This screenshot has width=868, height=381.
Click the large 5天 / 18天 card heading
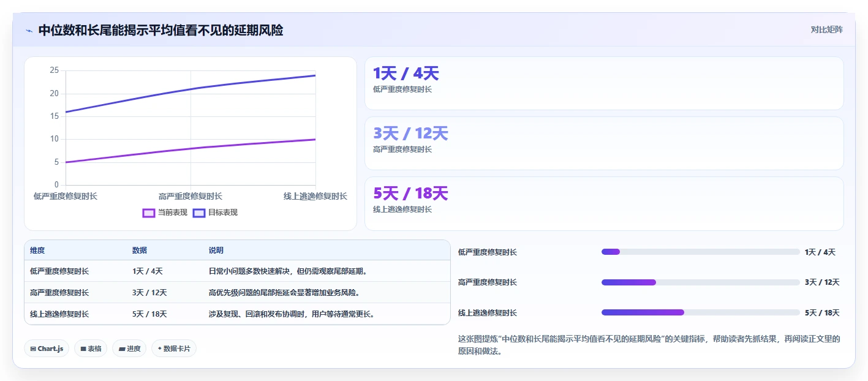click(x=410, y=194)
